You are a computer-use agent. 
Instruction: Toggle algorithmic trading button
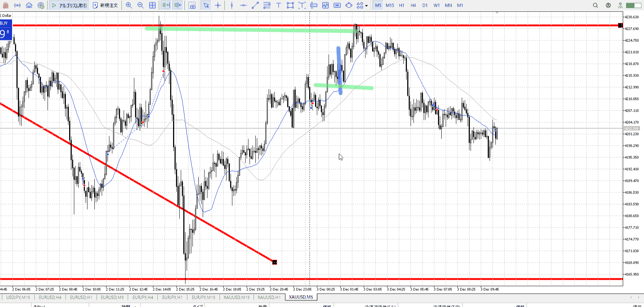tap(69, 5)
